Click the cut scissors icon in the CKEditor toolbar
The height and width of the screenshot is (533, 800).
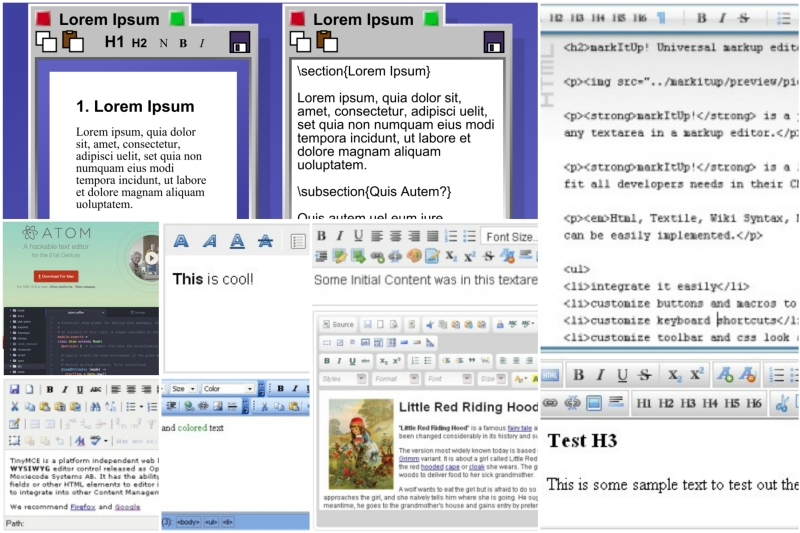(x=430, y=324)
